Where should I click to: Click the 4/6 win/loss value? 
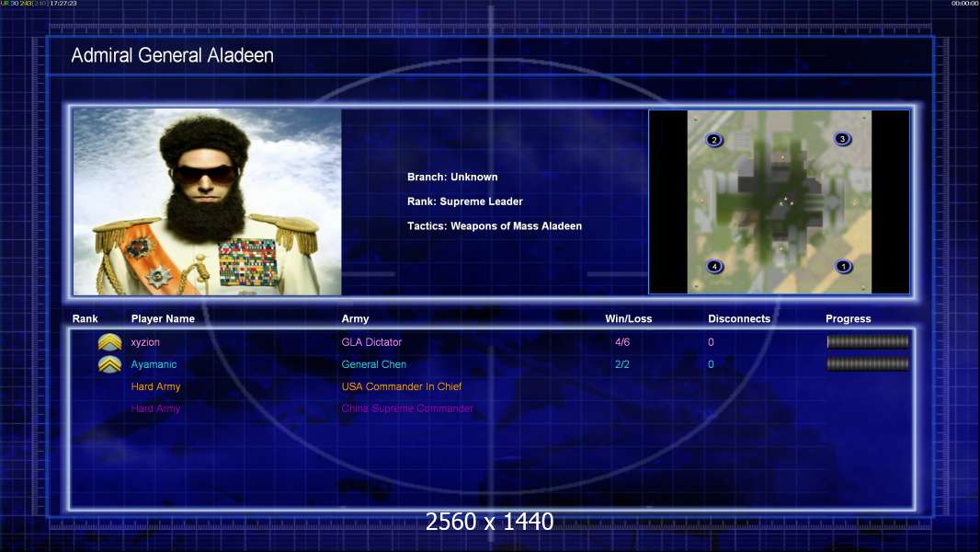coord(622,342)
